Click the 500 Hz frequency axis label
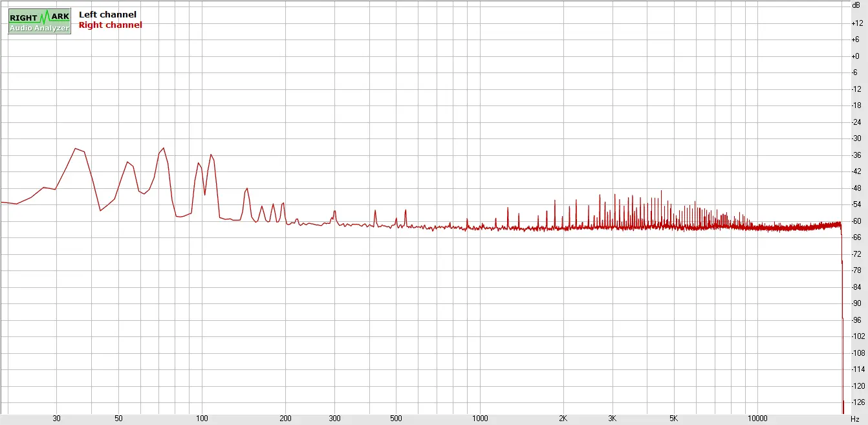The height and width of the screenshot is (425, 868). coord(396,419)
